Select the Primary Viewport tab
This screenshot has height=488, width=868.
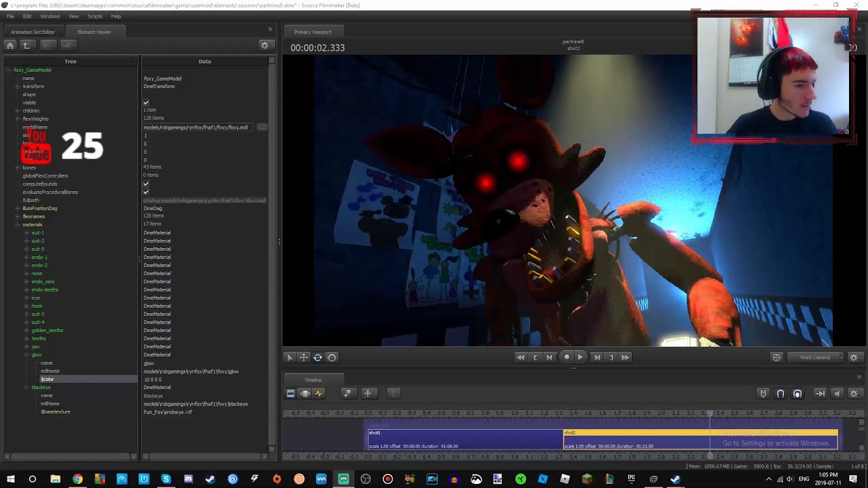point(313,32)
